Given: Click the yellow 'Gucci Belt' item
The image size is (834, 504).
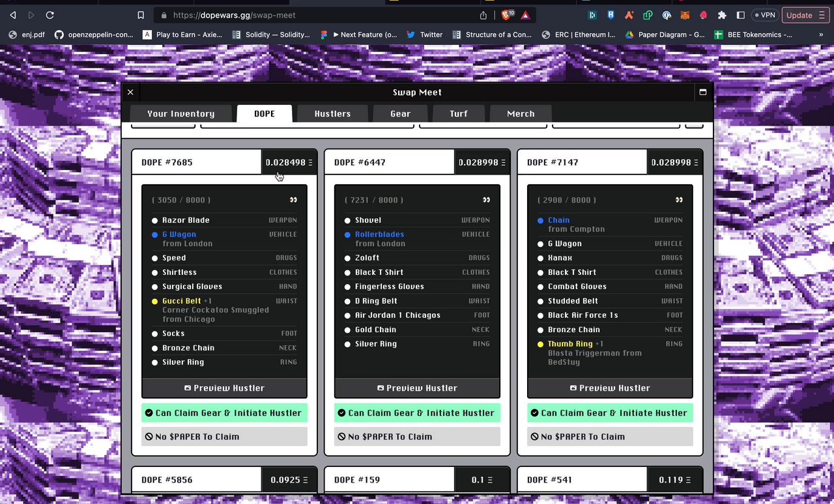Looking at the screenshot, I should click(182, 301).
